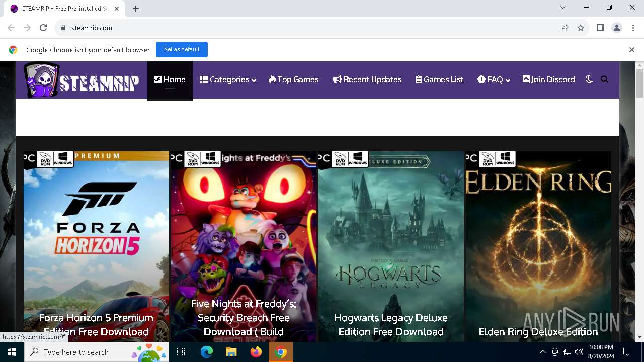Open taskbar clock showing 10:08 PM
The image size is (644, 362).
pos(601,352)
